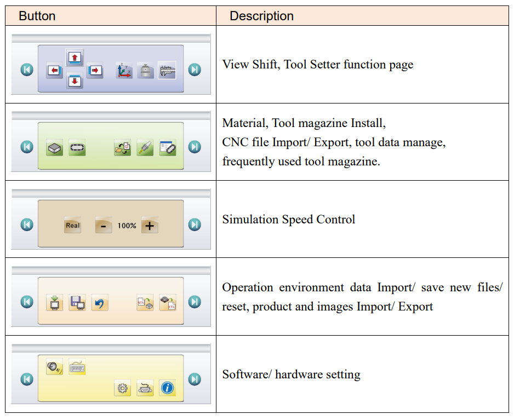
Task: Click the shift view up arrow icon
Action: point(75,57)
